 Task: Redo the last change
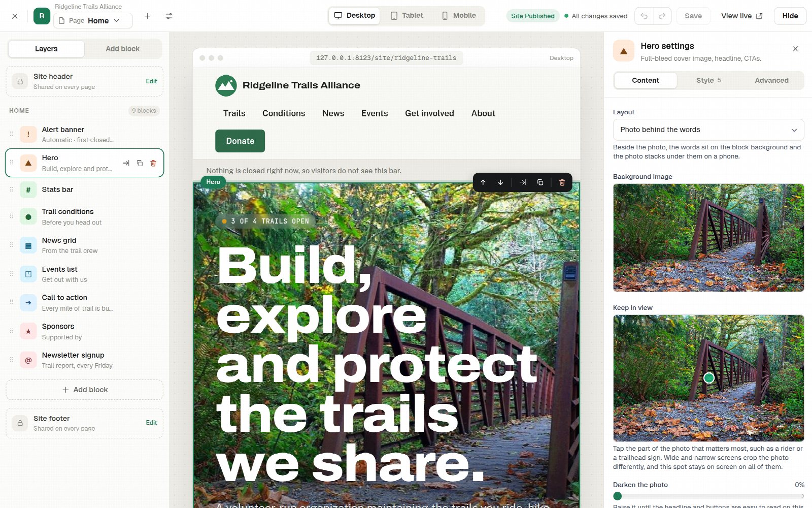coord(662,16)
